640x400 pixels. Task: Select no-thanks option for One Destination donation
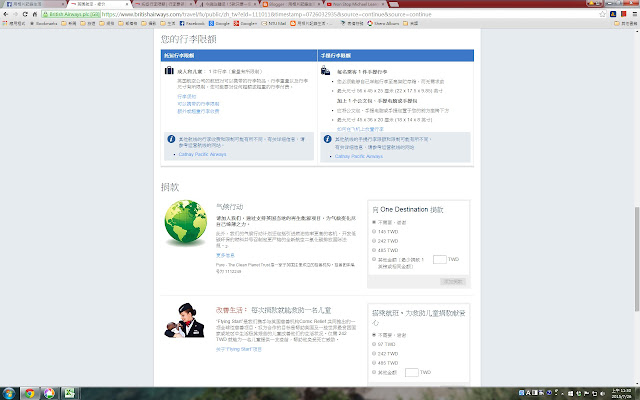pos(374,222)
